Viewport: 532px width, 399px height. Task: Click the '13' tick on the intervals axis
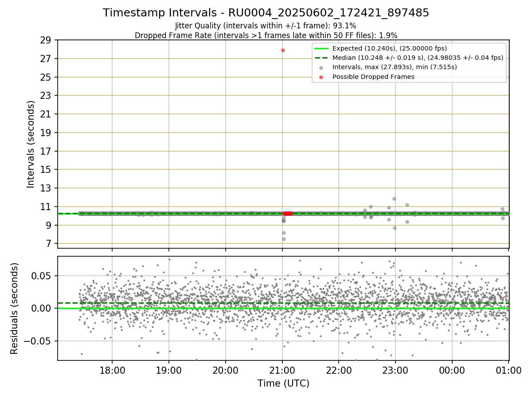click(x=46, y=188)
